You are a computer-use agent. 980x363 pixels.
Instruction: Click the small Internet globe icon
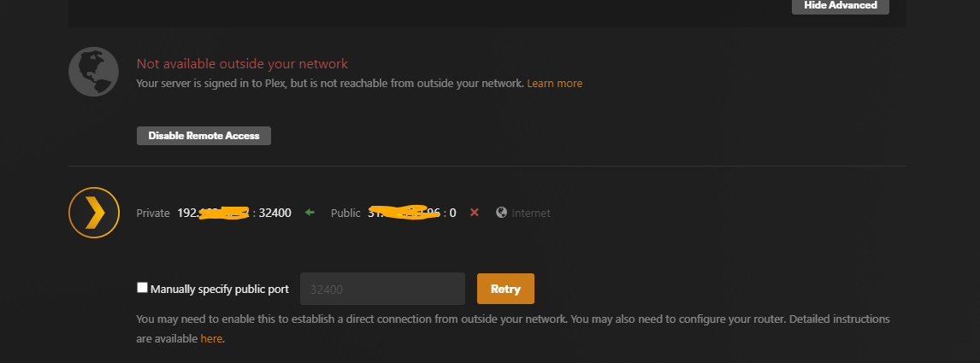point(501,213)
